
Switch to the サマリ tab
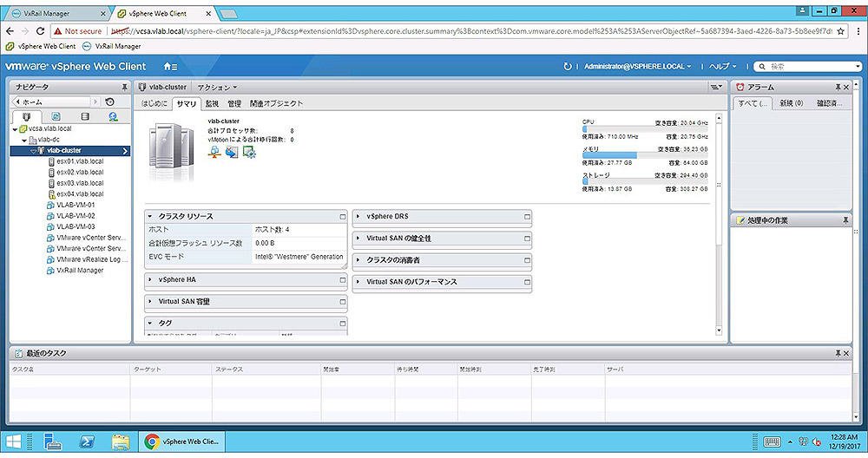[x=187, y=103]
